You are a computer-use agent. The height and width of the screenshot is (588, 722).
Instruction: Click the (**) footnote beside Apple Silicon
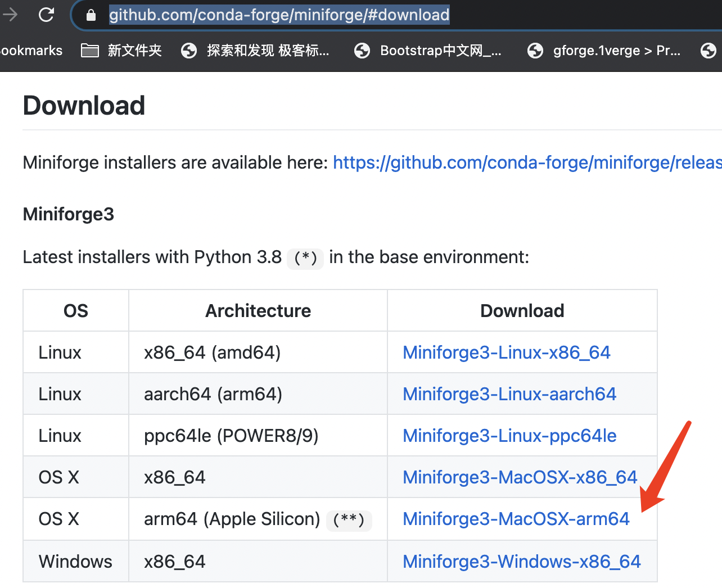(349, 521)
